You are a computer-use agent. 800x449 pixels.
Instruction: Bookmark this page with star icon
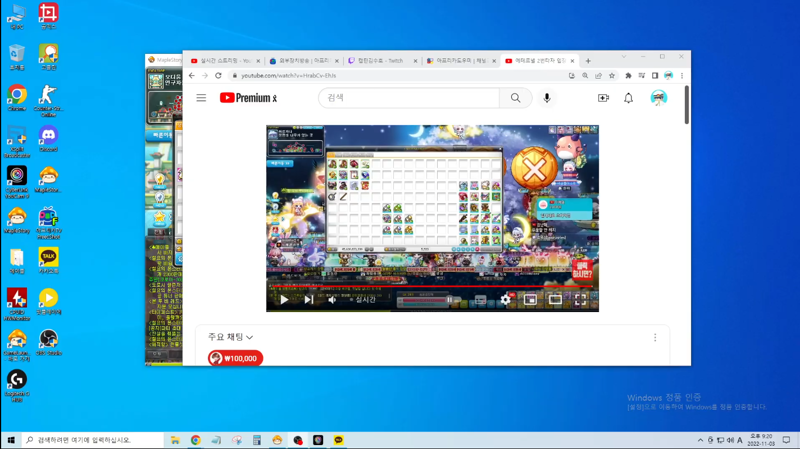[x=612, y=76]
